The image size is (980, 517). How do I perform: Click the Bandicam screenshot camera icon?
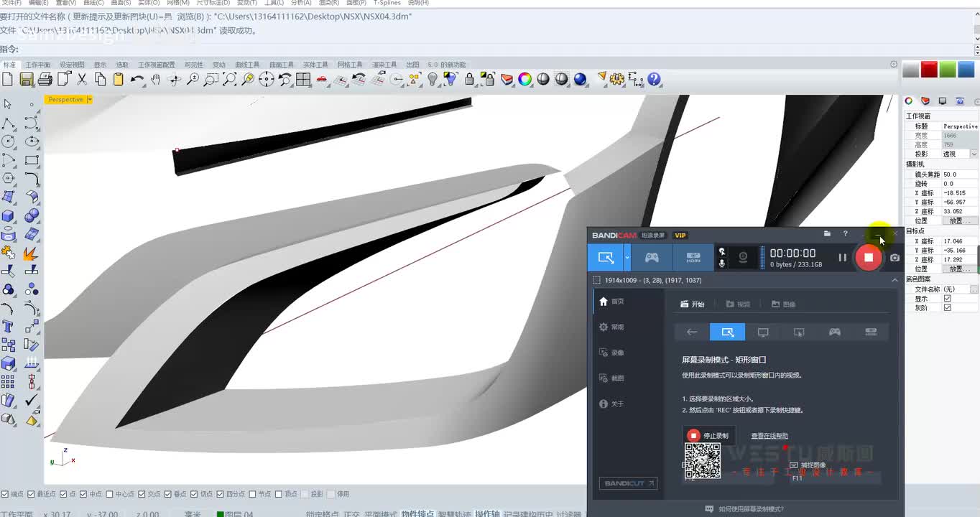pos(895,257)
